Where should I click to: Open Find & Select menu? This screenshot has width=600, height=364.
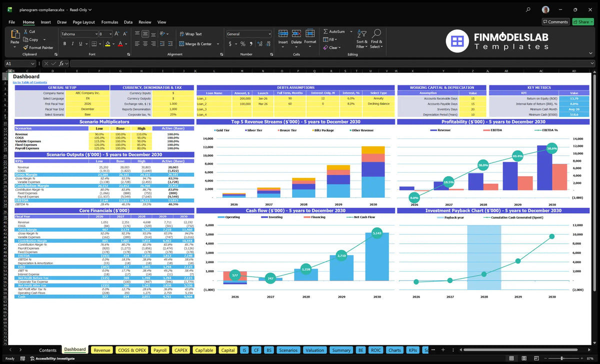376,38
